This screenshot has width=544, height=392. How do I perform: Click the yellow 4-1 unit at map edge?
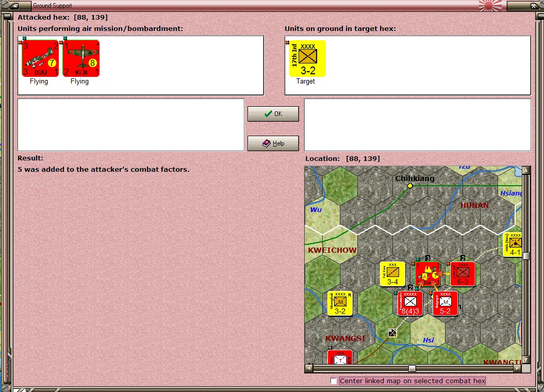pos(513,245)
